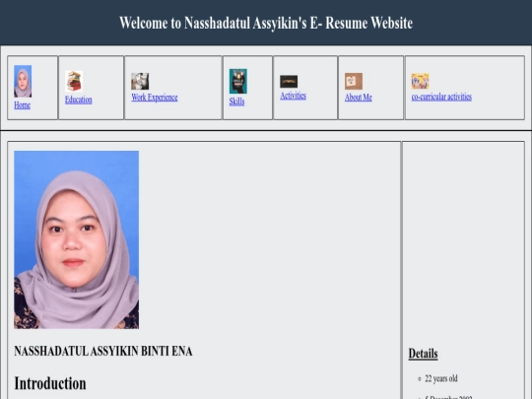This screenshot has width=532, height=399.
Task: Click the large profile portrait photo
Action: (76, 239)
